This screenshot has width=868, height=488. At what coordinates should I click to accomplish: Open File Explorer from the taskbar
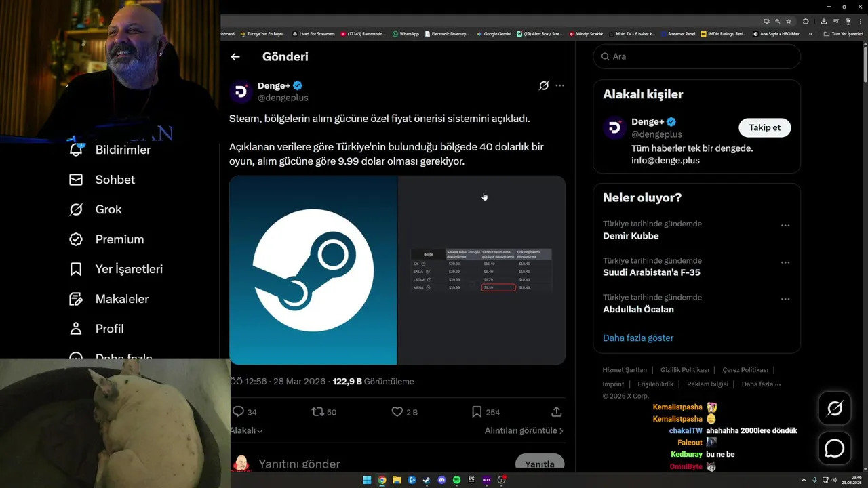point(397,480)
